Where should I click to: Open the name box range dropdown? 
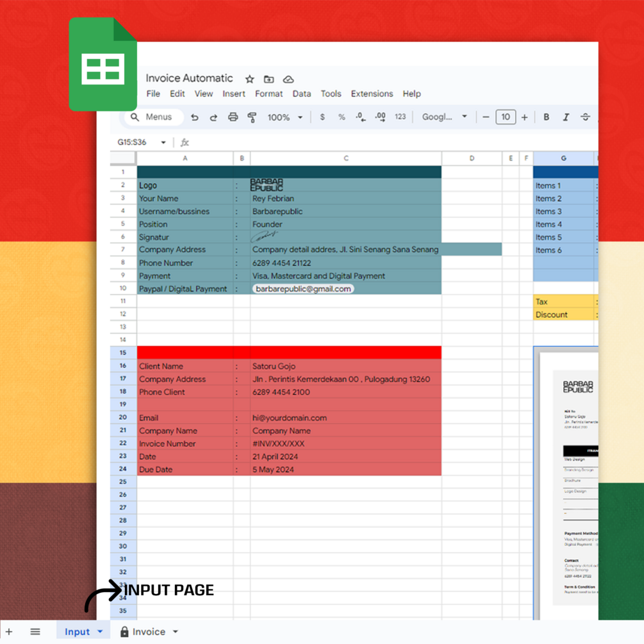click(x=163, y=142)
